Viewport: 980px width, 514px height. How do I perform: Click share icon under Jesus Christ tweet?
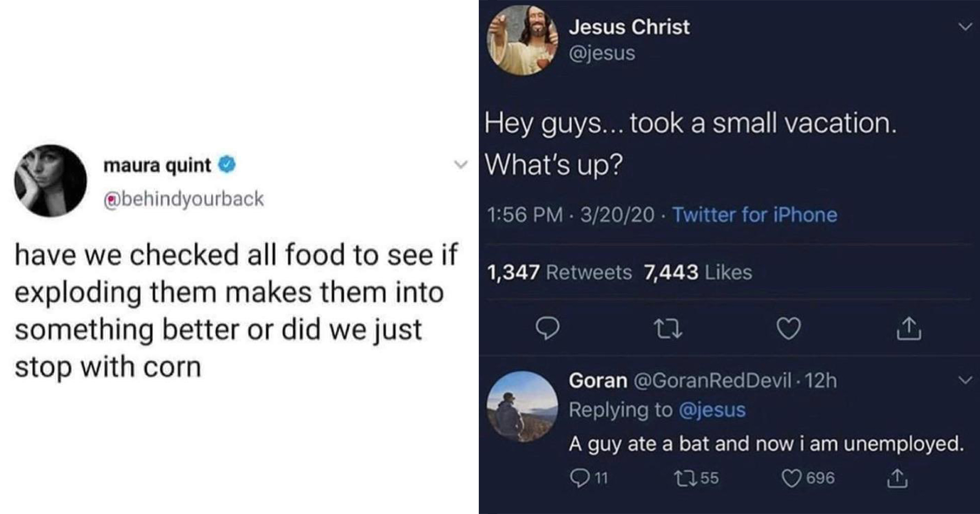[x=909, y=329]
